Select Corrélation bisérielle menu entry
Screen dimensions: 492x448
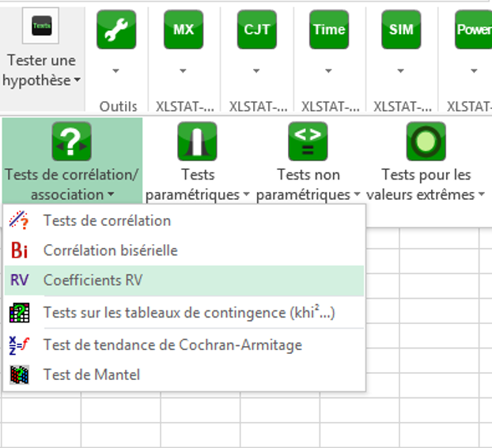184,250
